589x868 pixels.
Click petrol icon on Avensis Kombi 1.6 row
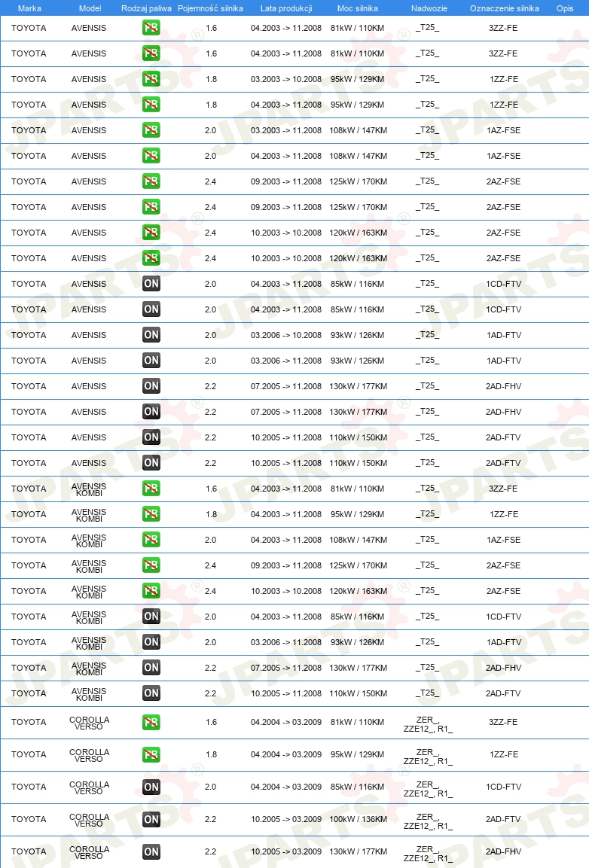point(151,489)
